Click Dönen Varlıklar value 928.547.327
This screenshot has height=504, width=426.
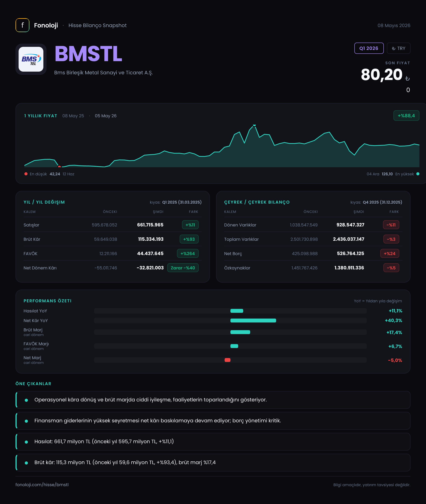click(350, 225)
